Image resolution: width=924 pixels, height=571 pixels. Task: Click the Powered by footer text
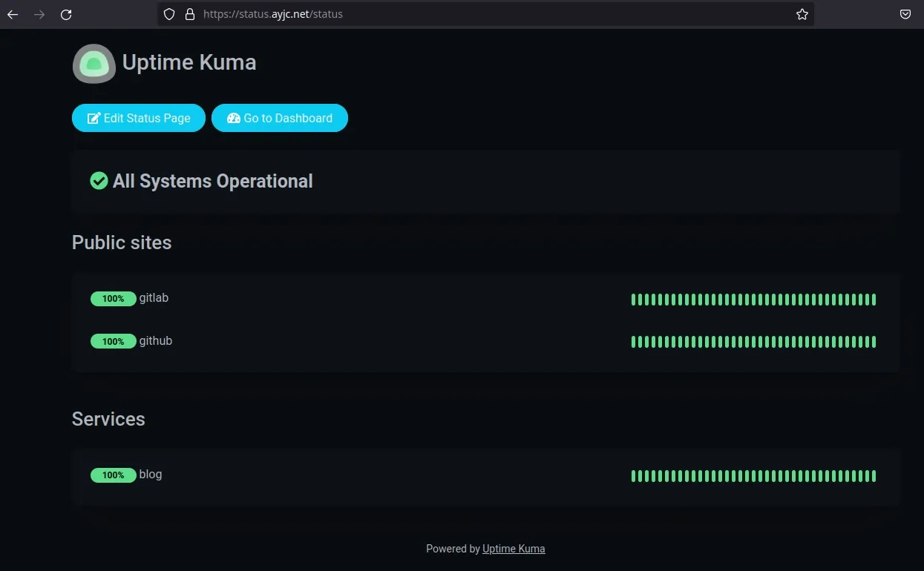pyautogui.click(x=453, y=549)
